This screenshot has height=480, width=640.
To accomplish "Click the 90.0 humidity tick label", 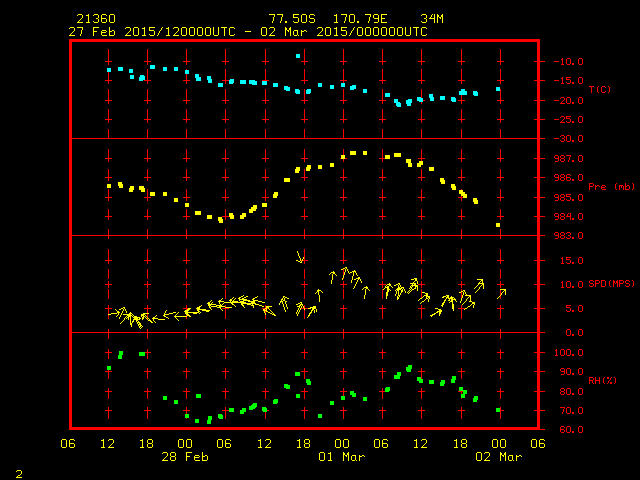I will [571, 372].
